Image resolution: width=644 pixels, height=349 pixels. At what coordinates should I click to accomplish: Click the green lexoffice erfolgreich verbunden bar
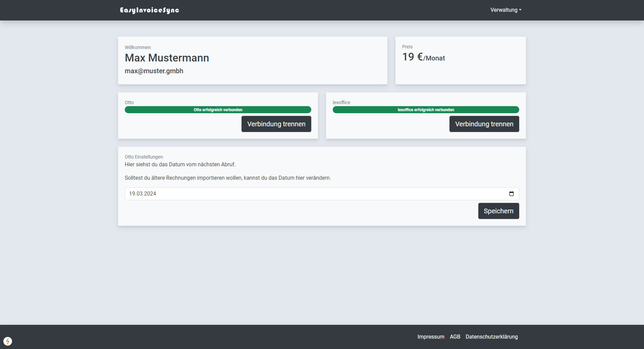point(425,110)
